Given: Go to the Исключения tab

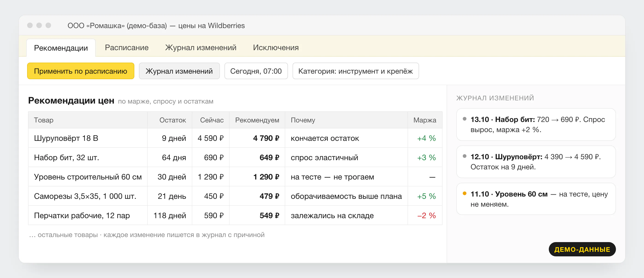Looking at the screenshot, I should point(276,47).
